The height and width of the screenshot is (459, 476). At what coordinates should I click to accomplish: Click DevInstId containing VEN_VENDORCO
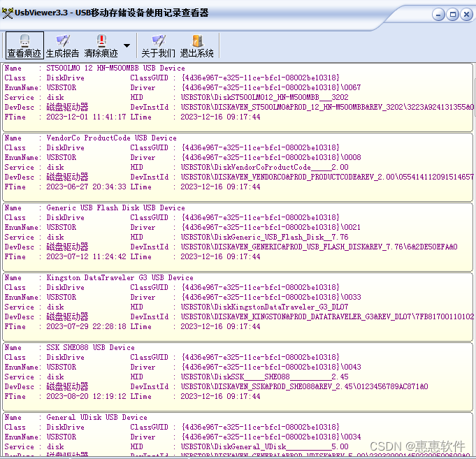(327, 177)
